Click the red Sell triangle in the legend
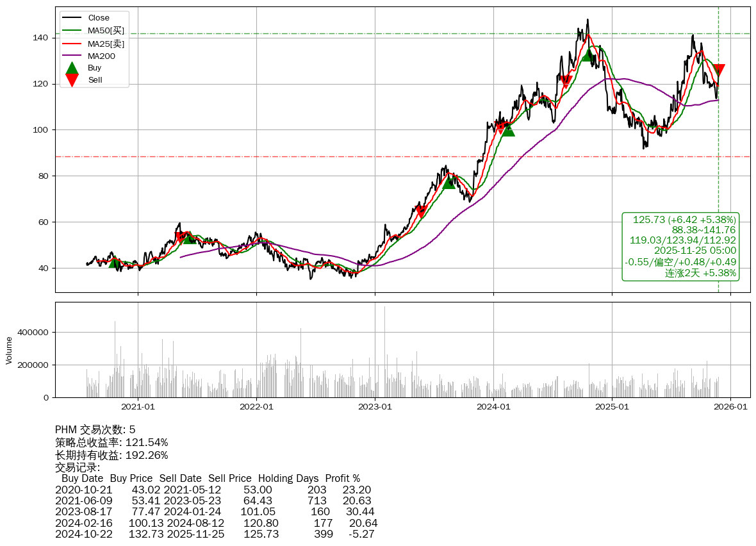 click(x=72, y=80)
